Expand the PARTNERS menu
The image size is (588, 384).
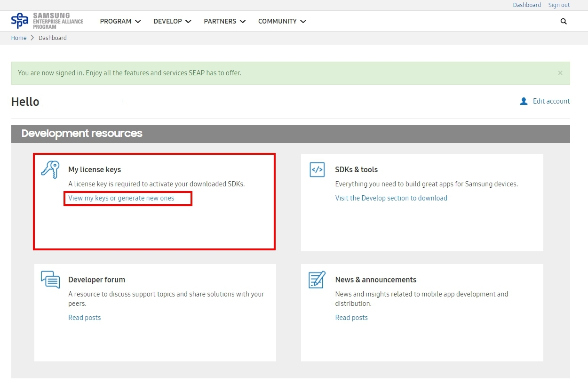[225, 21]
